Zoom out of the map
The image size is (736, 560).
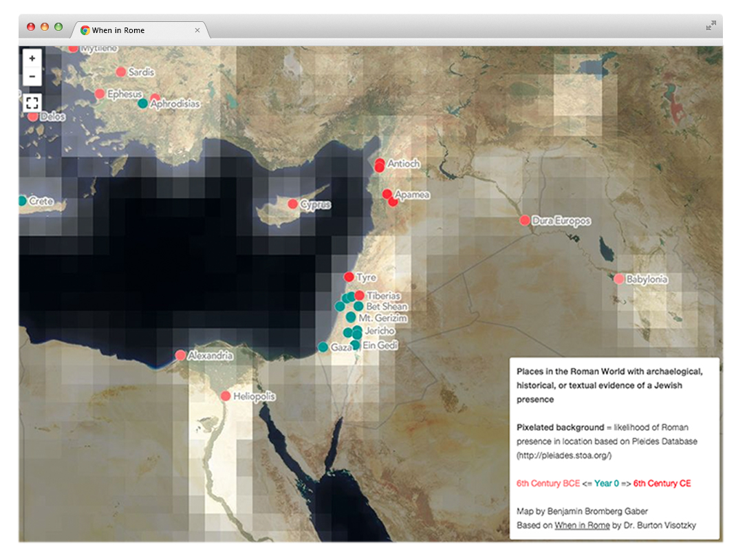click(x=32, y=76)
